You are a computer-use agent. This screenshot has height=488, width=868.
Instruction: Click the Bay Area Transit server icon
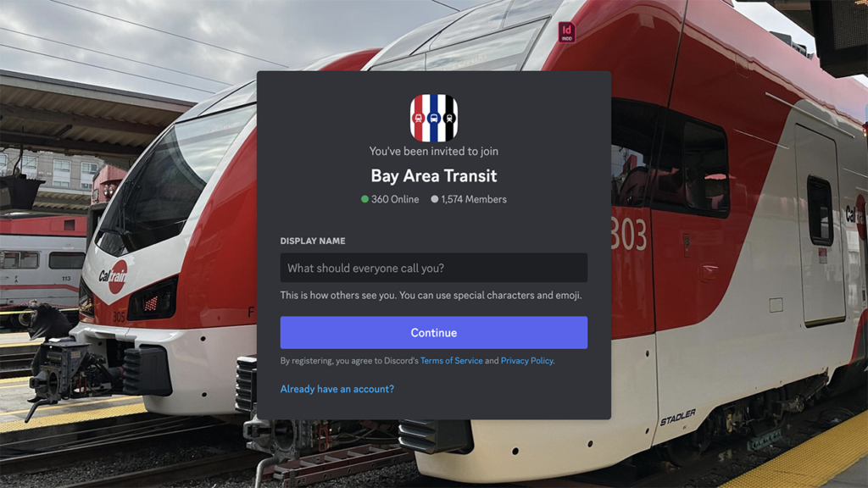click(433, 118)
